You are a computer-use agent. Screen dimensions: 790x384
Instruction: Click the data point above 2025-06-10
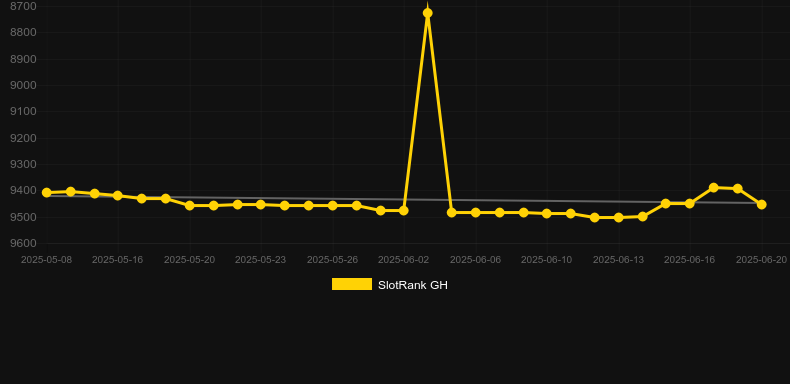[547, 214]
